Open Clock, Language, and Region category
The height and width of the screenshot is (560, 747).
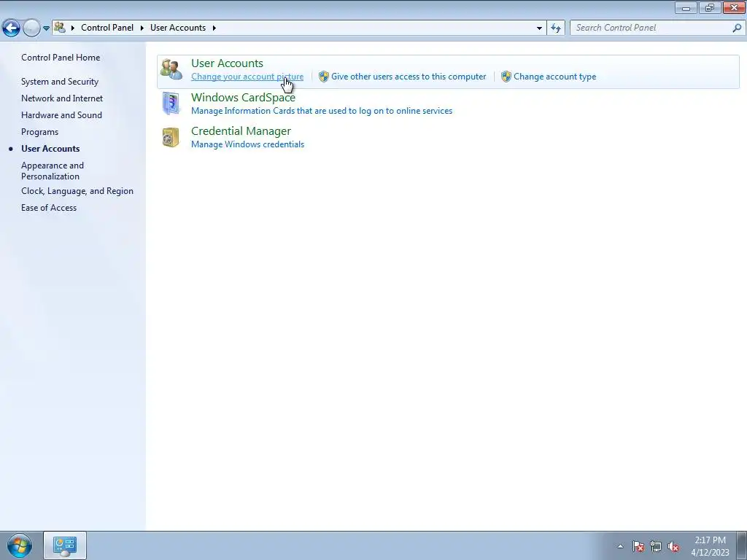(77, 191)
